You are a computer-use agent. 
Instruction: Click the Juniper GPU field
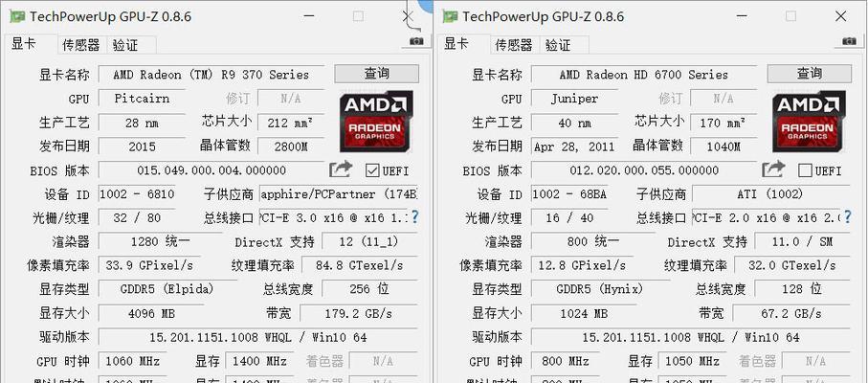pyautogui.click(x=574, y=99)
